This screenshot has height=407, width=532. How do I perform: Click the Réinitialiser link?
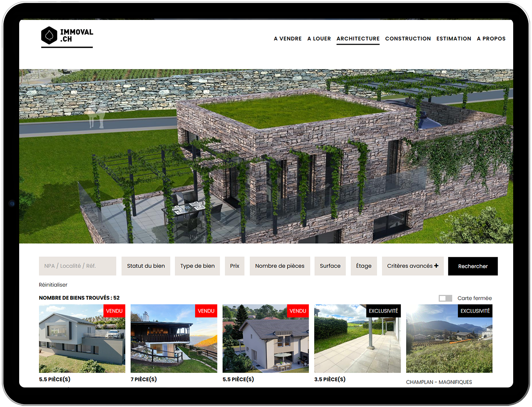coord(53,285)
